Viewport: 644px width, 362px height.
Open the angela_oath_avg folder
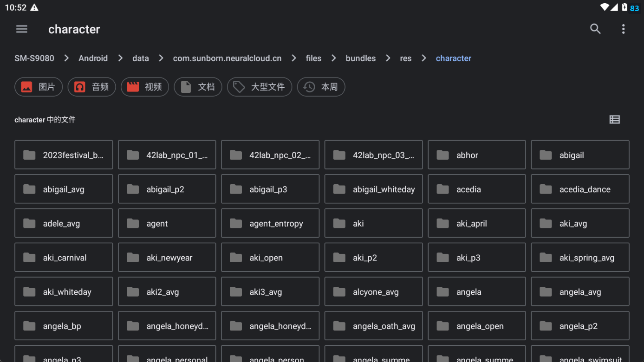coord(374,326)
